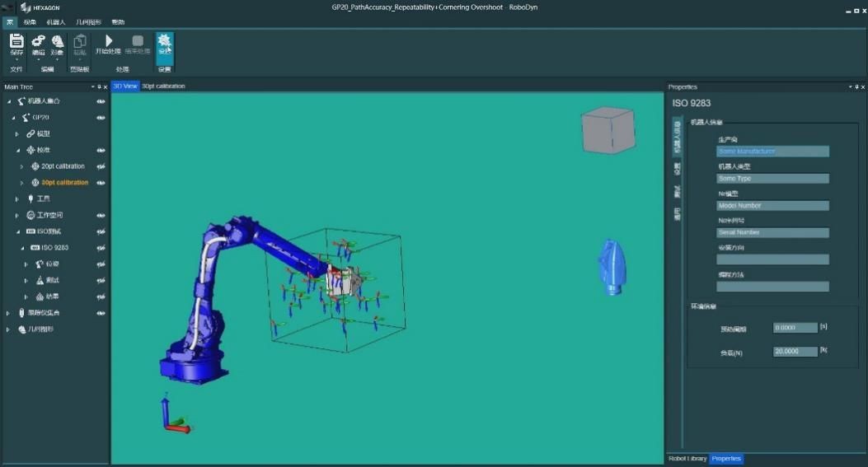The height and width of the screenshot is (467, 868).
Task: Open the 机器人 ribbon tab
Action: click(56, 22)
